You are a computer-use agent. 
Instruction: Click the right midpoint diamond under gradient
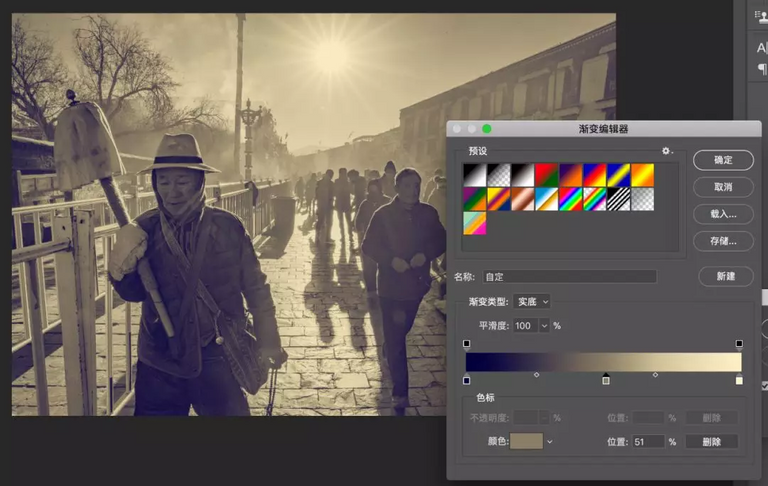pyautogui.click(x=655, y=375)
